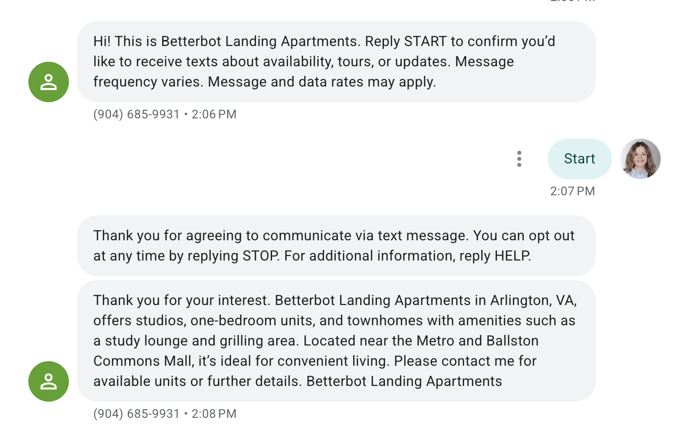Click the green contact avatar beside the first message

coord(48,82)
